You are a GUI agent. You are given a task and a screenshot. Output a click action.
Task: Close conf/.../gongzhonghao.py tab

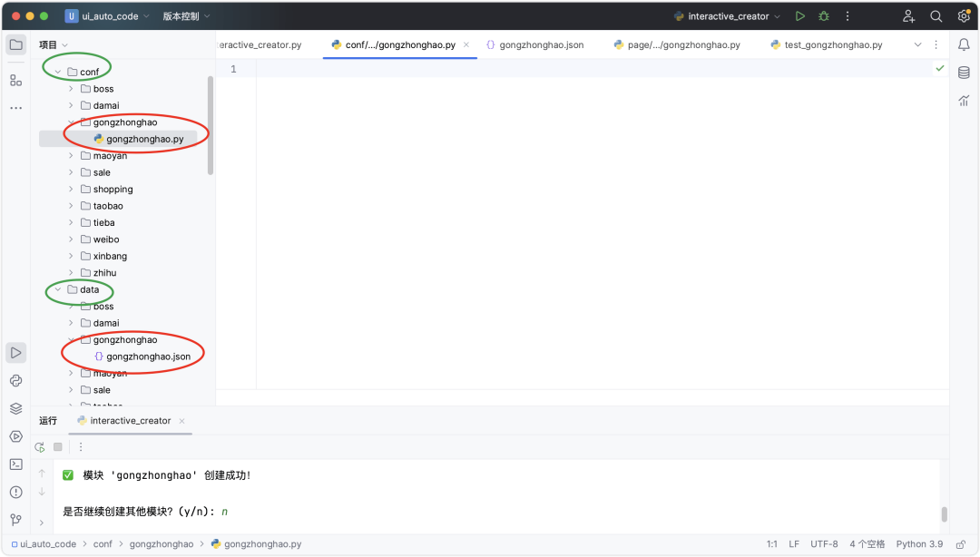(x=466, y=45)
